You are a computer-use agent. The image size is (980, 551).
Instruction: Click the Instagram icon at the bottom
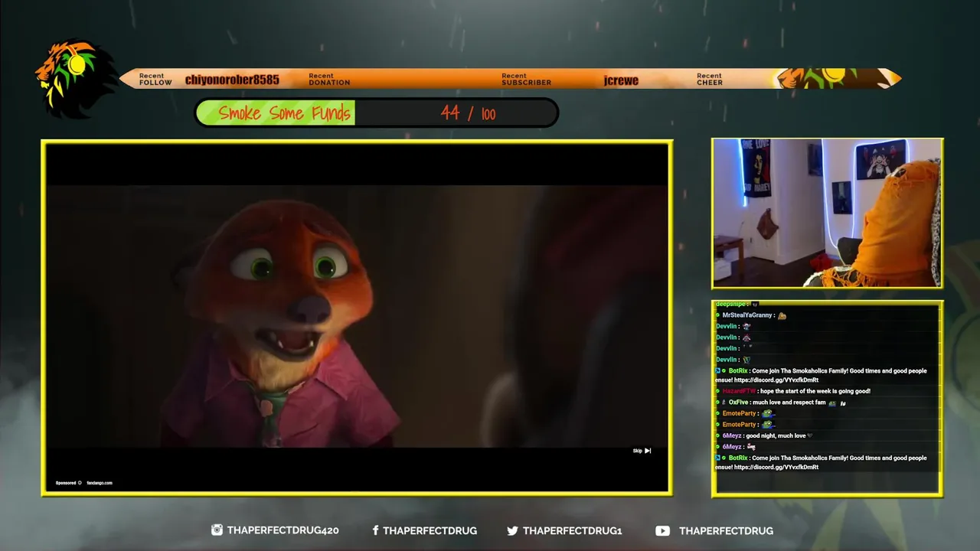217,530
